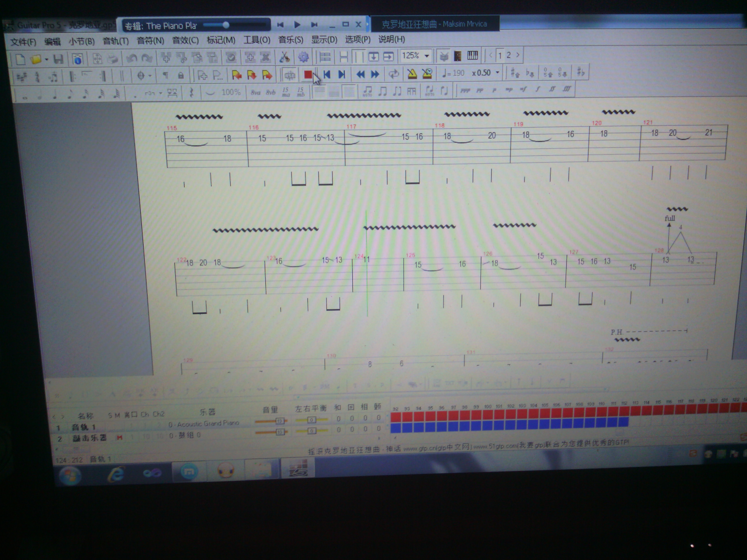This screenshot has height=560, width=747.
Task: Click the red stop playback button
Action: tap(308, 75)
